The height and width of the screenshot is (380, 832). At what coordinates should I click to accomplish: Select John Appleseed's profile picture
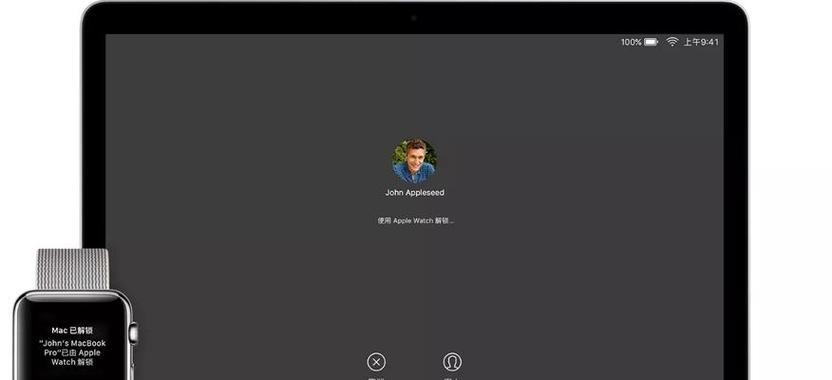tap(414, 161)
